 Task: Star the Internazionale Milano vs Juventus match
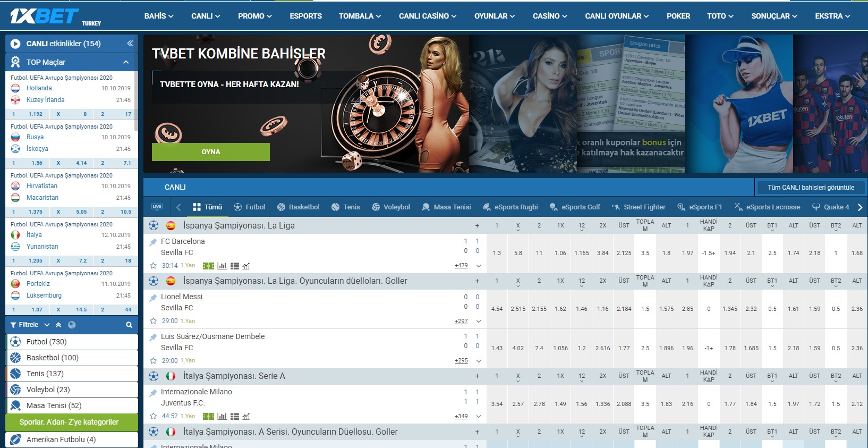point(154,416)
